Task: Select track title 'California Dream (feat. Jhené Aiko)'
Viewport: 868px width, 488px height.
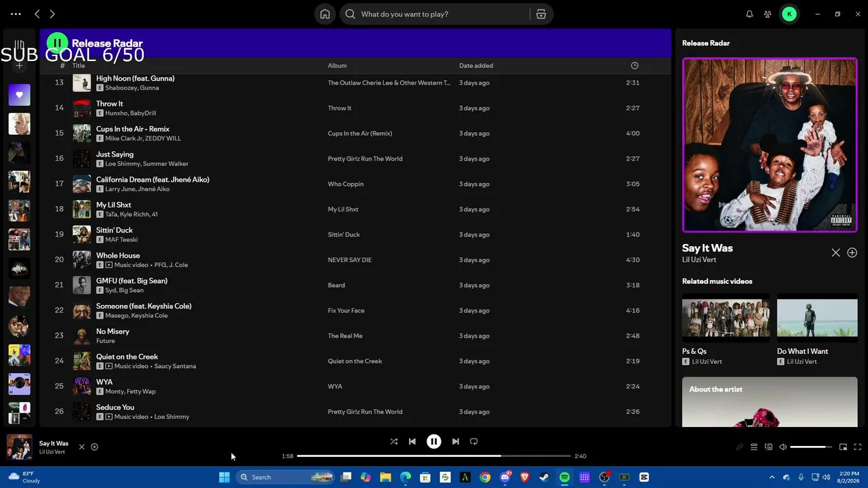Action: tap(153, 180)
